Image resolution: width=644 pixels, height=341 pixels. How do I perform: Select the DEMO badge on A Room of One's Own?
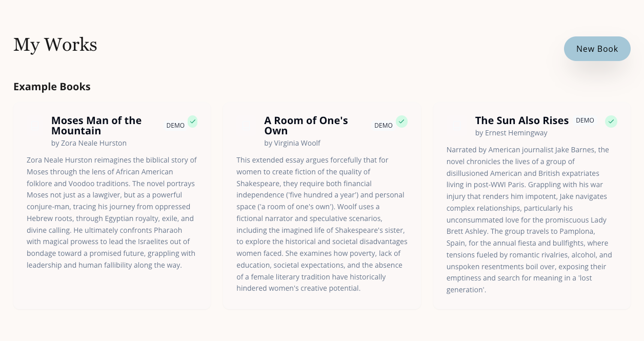(x=384, y=125)
